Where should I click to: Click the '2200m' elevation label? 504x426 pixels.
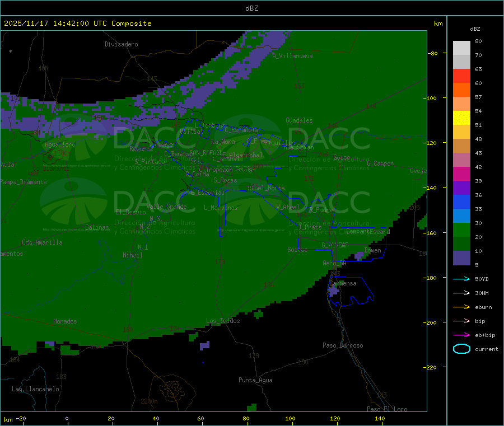click(x=149, y=401)
